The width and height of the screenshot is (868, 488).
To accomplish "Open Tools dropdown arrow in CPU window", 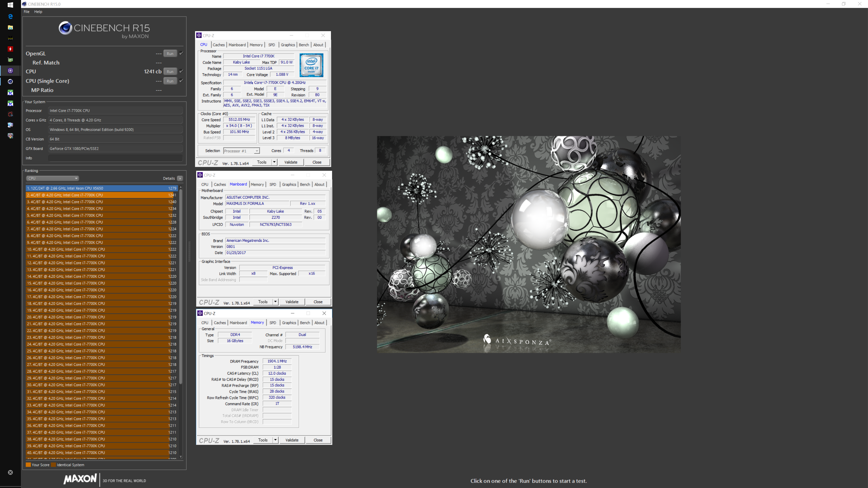I will point(274,162).
